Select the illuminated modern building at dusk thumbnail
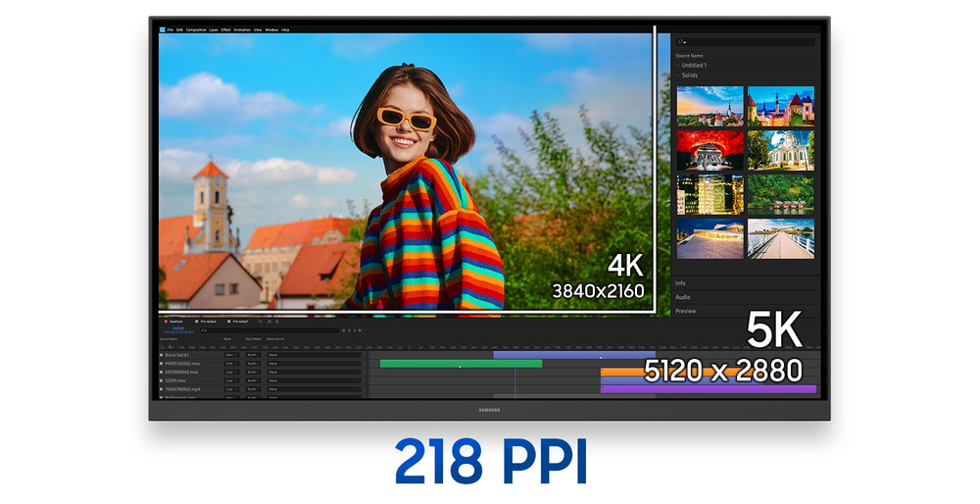 coord(710,238)
